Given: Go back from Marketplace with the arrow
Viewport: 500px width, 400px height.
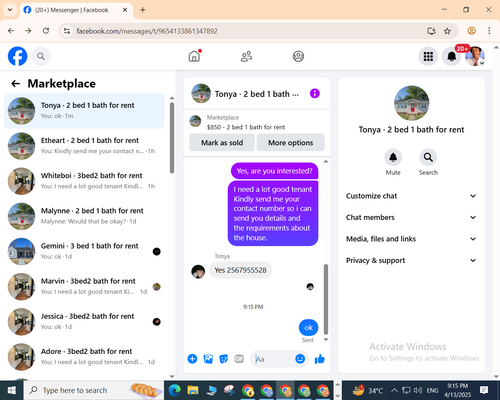Looking at the screenshot, I should (x=16, y=83).
